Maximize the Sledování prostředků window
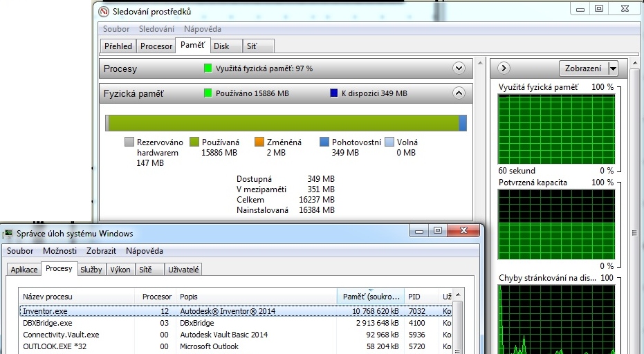 coord(599,8)
